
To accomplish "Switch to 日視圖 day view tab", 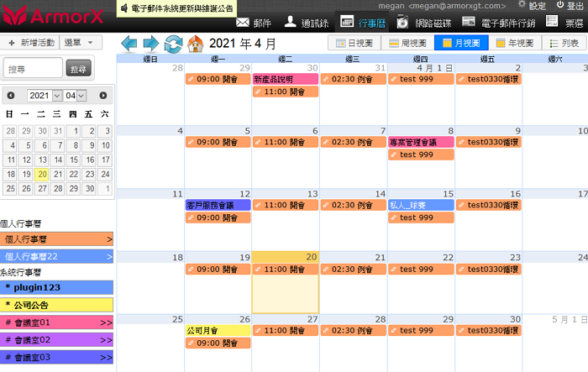I will (353, 42).
